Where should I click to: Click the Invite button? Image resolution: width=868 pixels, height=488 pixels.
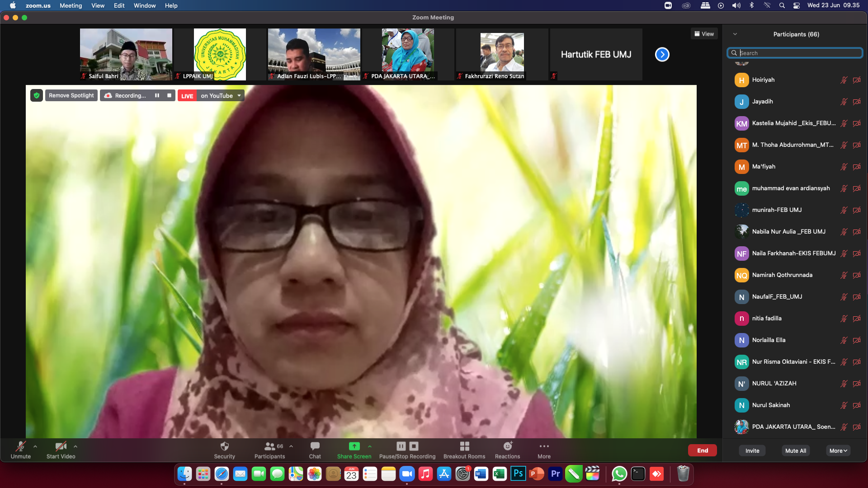pos(752,450)
